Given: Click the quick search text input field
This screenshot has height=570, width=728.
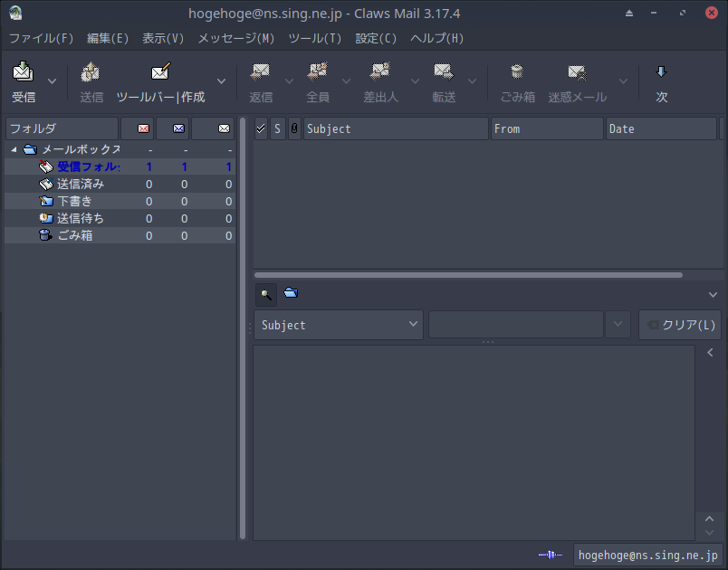Looking at the screenshot, I should [x=516, y=324].
